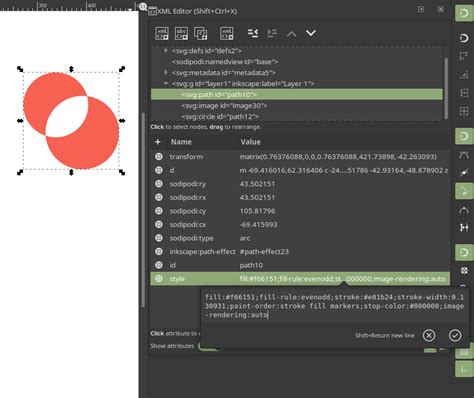The image size is (474, 398).
Task: Toggle global snapping at top of snap bar
Action: (464, 14)
